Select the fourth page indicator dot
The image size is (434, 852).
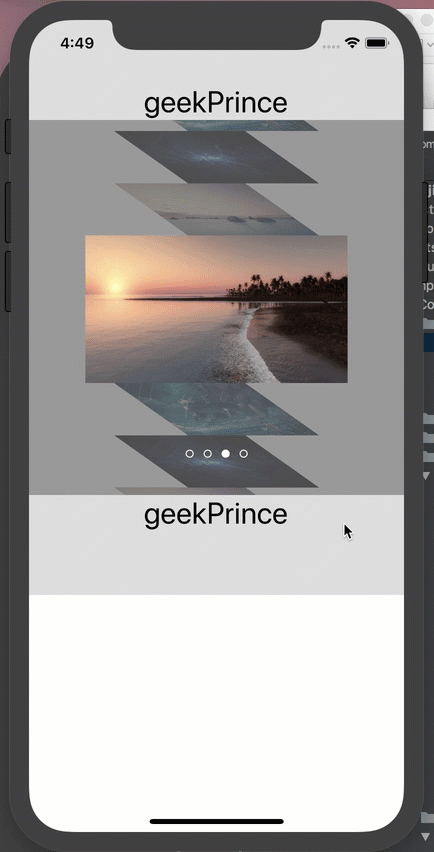[x=244, y=453]
